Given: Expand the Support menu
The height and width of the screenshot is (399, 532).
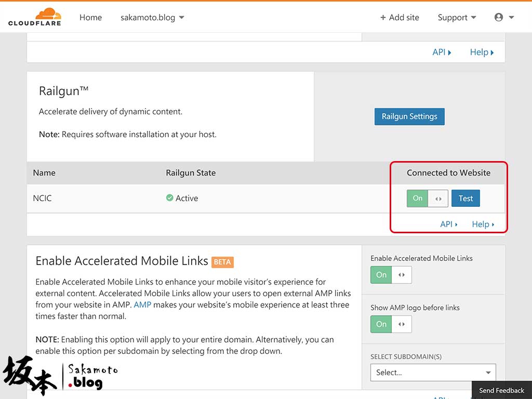Looking at the screenshot, I should coord(457,17).
